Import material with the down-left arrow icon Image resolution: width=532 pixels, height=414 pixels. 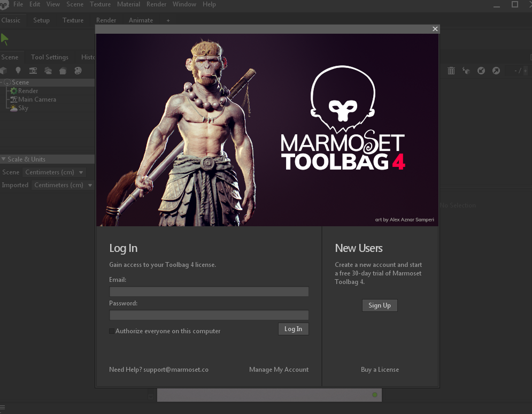pyautogui.click(x=481, y=71)
